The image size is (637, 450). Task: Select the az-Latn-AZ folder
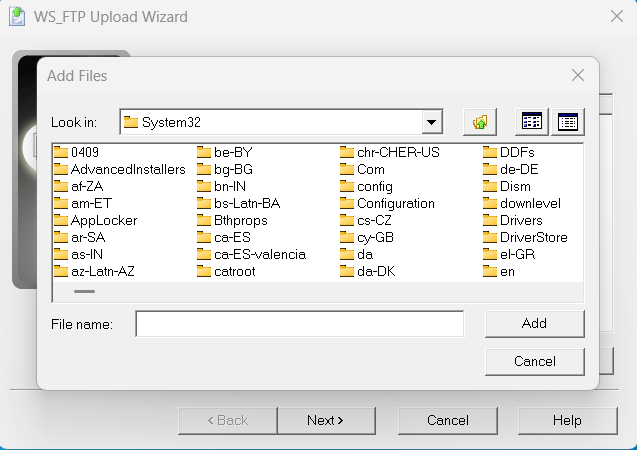pos(94,272)
